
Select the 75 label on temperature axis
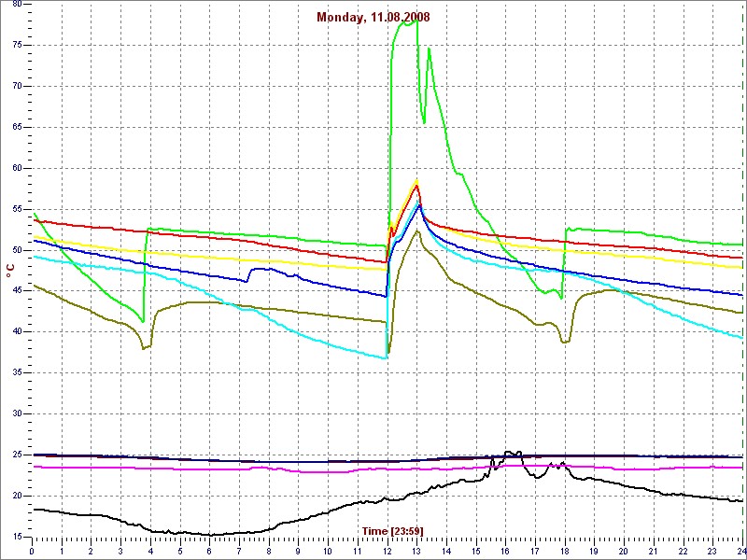click(x=17, y=45)
